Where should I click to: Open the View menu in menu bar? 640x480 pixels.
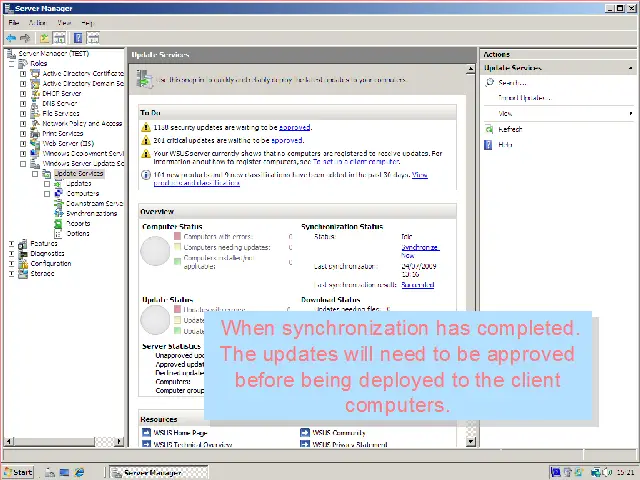(64, 22)
